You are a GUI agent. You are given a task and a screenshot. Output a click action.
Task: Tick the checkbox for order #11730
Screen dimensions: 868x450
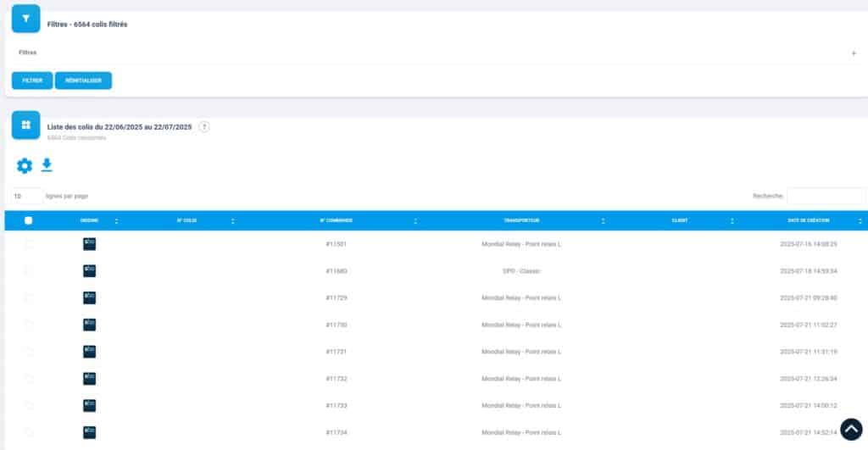point(28,325)
